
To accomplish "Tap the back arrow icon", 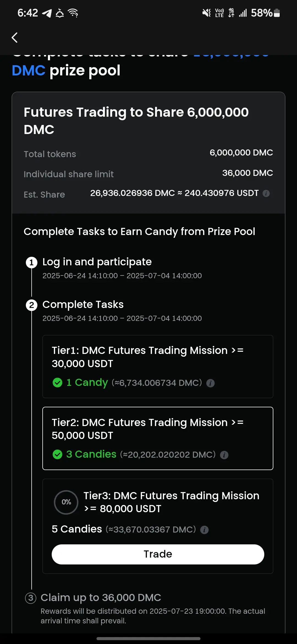I will tap(15, 38).
